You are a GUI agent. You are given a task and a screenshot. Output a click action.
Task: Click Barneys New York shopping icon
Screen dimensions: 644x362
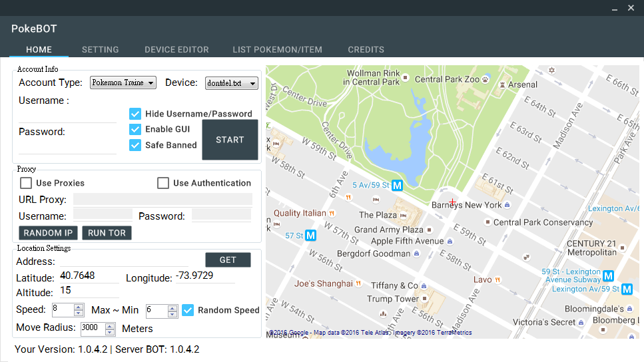click(x=507, y=205)
